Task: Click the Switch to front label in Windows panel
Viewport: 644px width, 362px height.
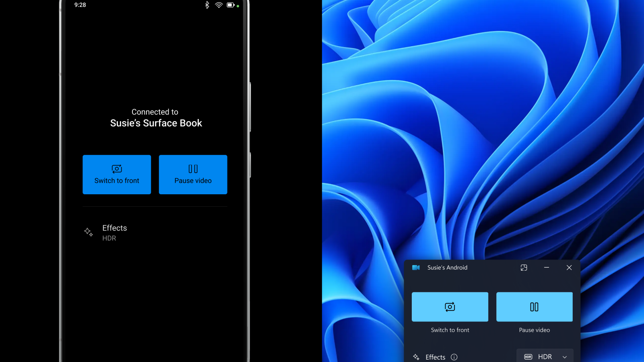Action: [450, 330]
